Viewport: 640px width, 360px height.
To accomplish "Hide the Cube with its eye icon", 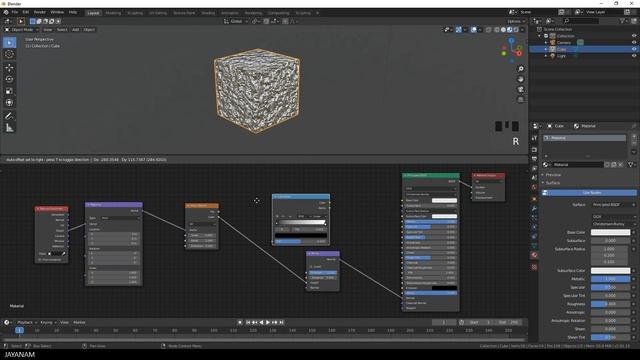I will click(634, 49).
